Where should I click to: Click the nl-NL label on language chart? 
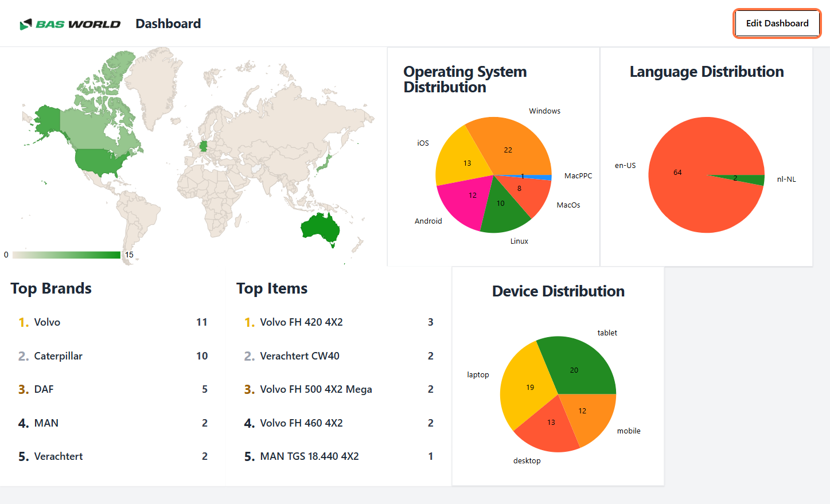[786, 179]
